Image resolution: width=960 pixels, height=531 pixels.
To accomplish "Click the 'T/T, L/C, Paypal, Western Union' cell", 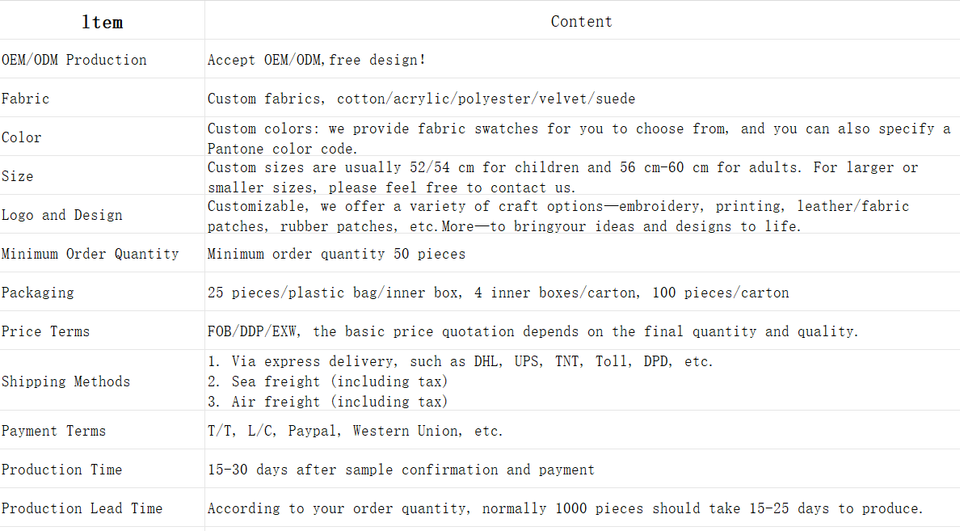I will click(x=355, y=431).
